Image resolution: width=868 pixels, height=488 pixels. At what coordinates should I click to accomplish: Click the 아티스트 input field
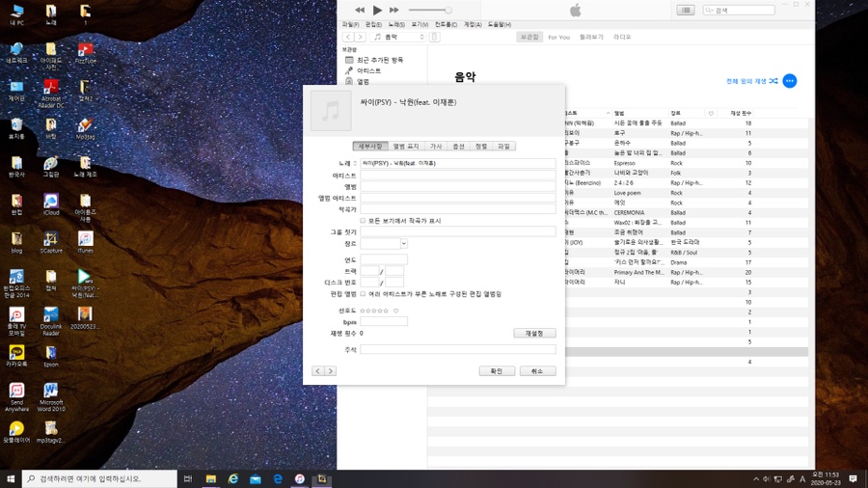click(458, 176)
